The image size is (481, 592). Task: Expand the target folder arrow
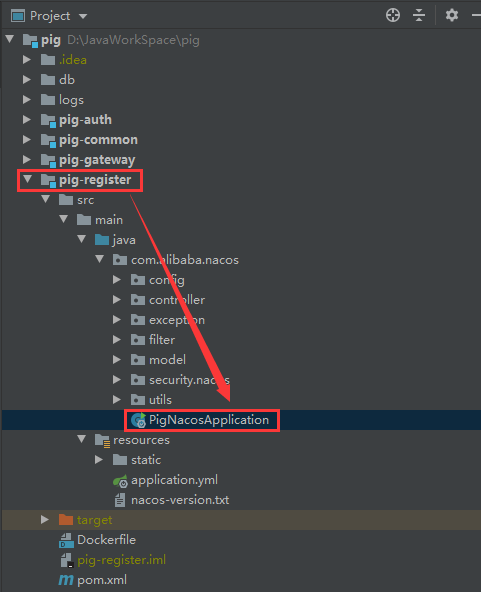pos(45,520)
